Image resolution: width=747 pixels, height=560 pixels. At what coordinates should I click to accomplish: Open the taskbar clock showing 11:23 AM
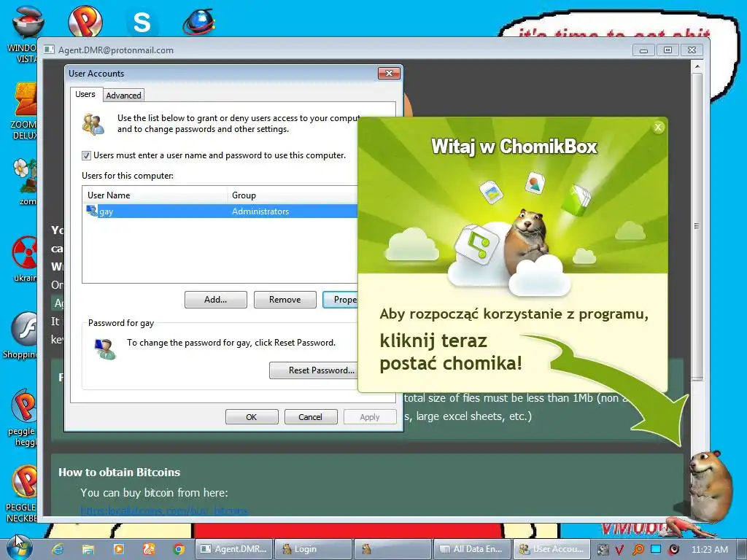(x=709, y=550)
